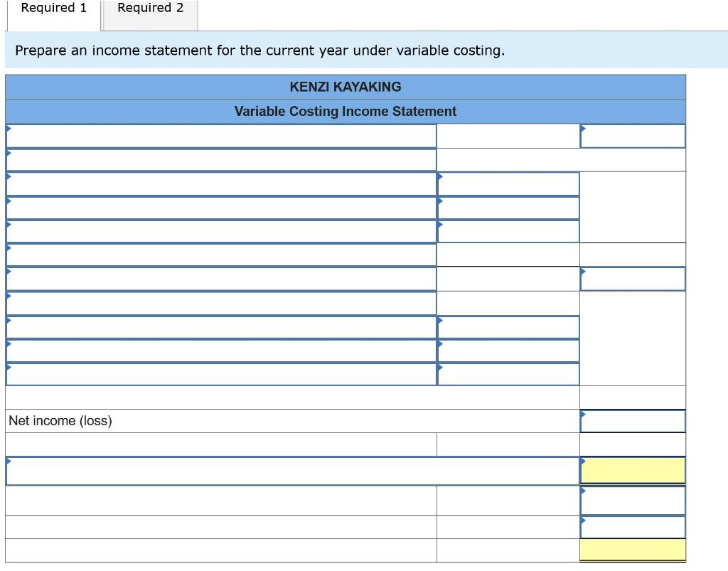Select the upper yellow amount cell
Image resolution: width=728 pixels, height=571 pixels.
click(x=633, y=471)
